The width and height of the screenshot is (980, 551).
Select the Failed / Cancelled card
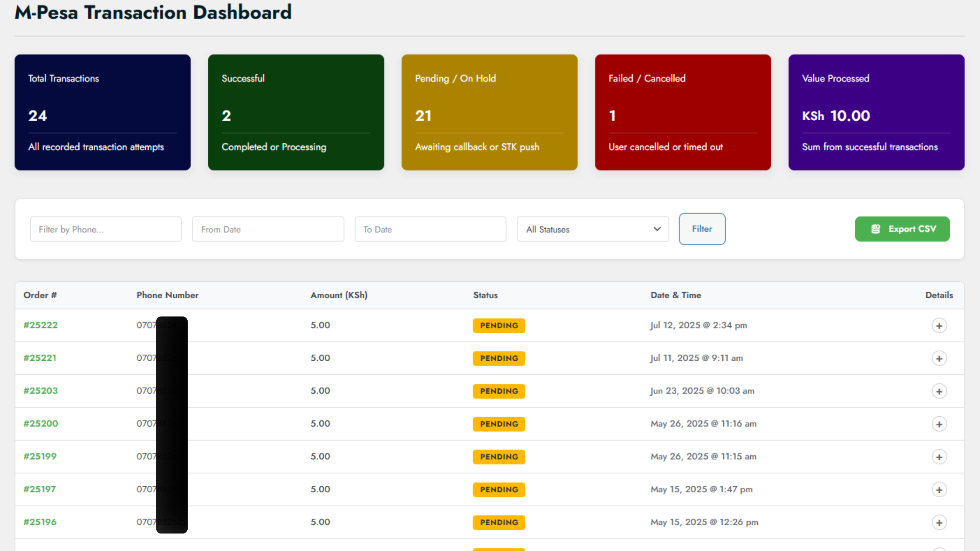pyautogui.click(x=682, y=112)
